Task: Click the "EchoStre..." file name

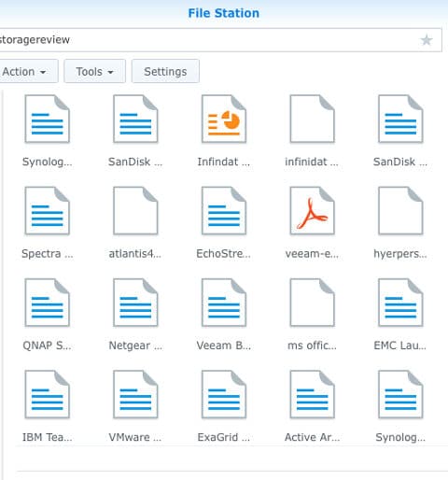Action: pyautogui.click(x=223, y=254)
